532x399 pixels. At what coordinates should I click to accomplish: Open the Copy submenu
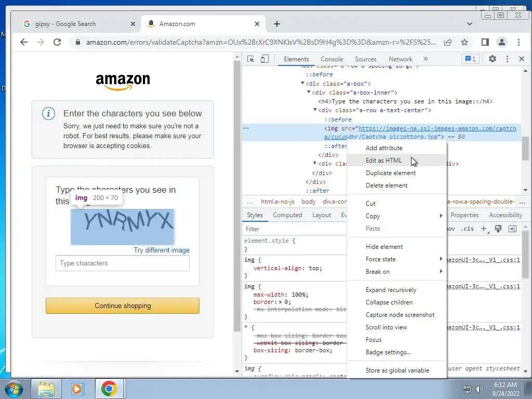(x=397, y=216)
